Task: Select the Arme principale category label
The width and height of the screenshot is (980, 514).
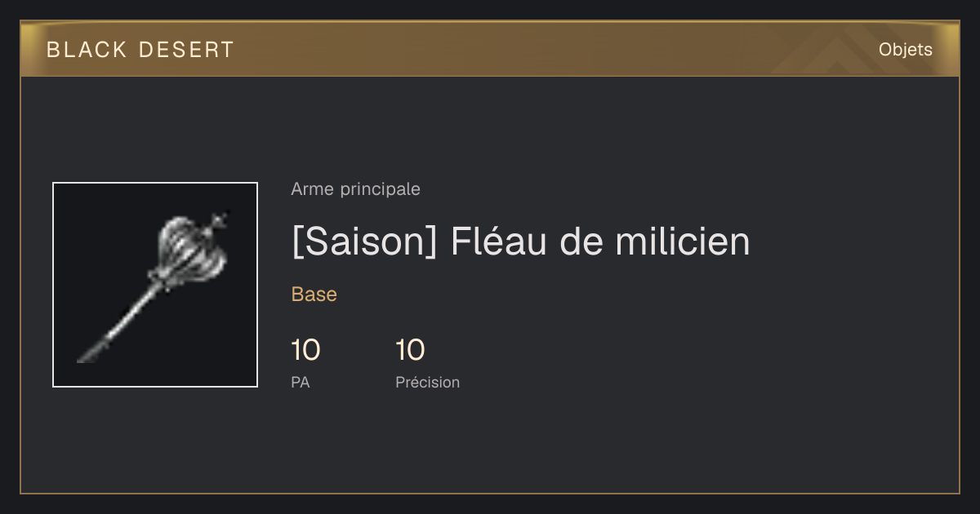Action: click(x=355, y=189)
